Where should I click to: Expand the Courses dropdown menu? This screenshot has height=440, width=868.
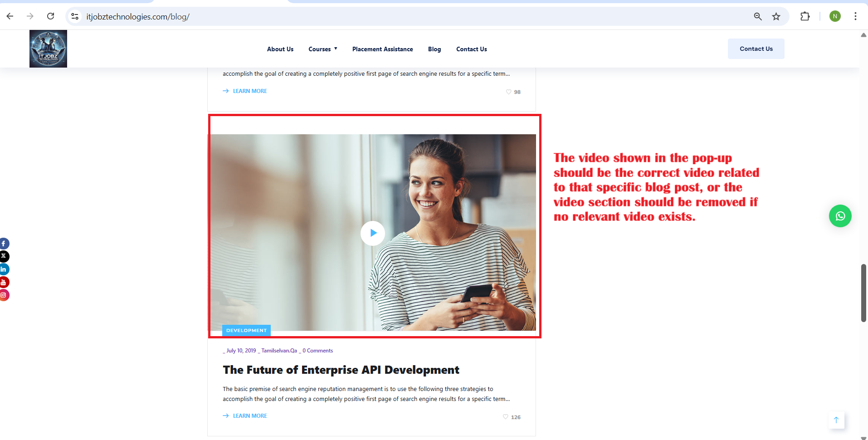pyautogui.click(x=322, y=49)
